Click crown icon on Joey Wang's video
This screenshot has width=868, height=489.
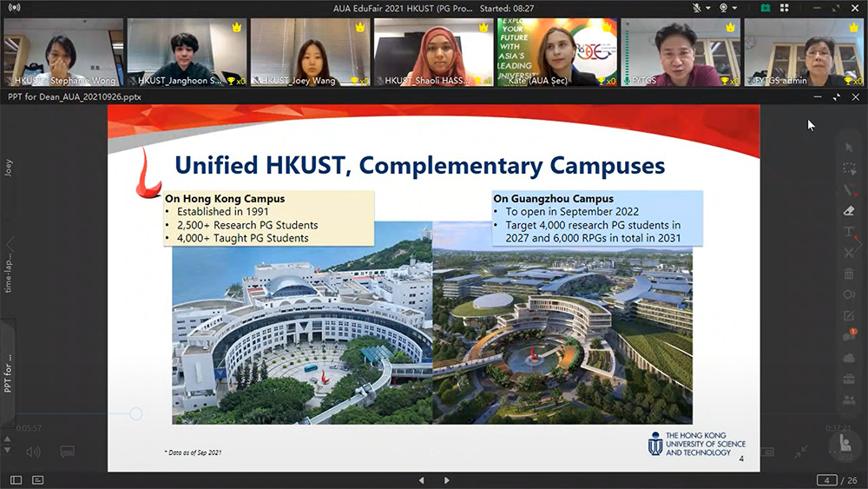click(360, 27)
